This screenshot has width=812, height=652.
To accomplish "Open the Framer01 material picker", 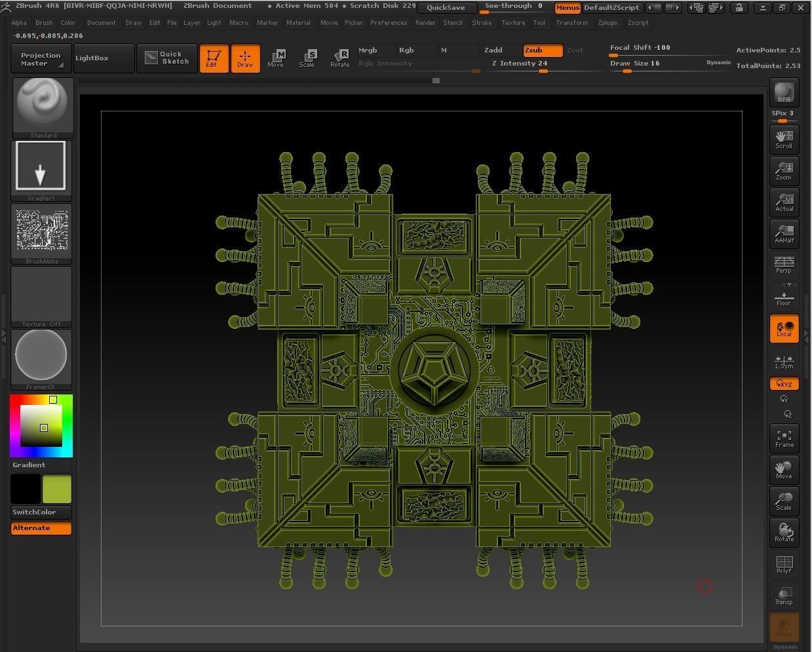I will point(41,360).
